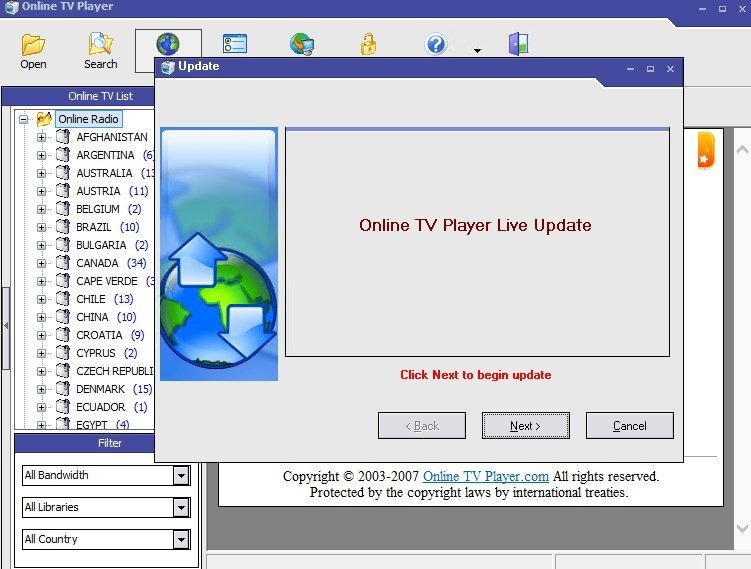
Task: Click the exit door toolbar icon
Action: pyautogui.click(x=518, y=44)
